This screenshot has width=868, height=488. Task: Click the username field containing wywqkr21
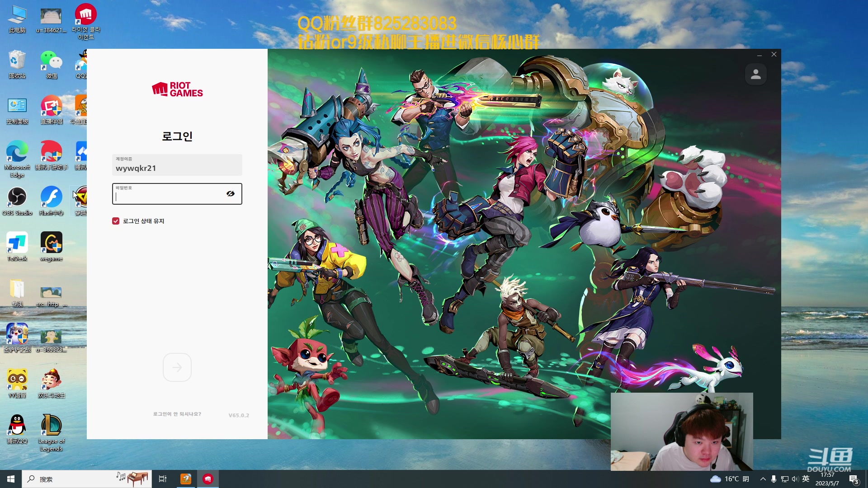coord(177,165)
